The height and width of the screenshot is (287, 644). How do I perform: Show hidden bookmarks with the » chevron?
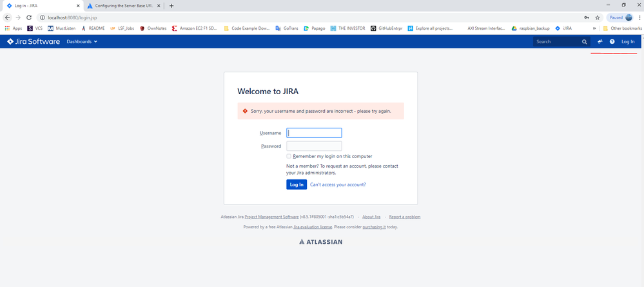click(x=594, y=28)
